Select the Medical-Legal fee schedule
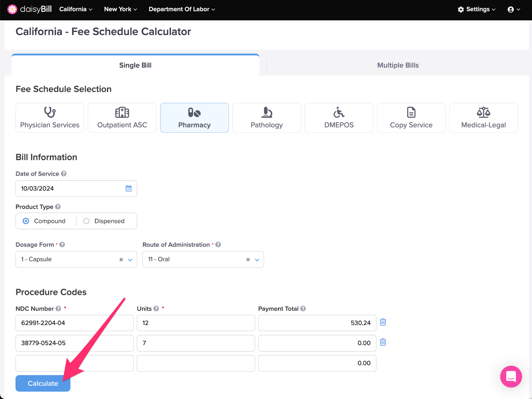532x399 pixels. click(483, 118)
